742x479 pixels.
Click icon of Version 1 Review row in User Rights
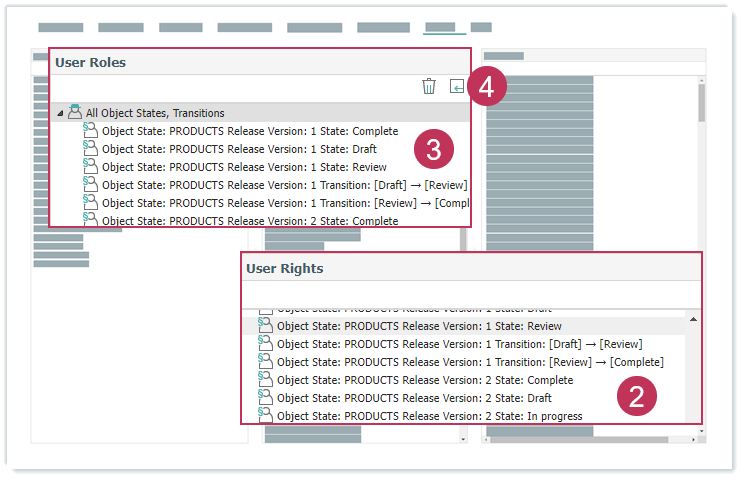tap(265, 326)
